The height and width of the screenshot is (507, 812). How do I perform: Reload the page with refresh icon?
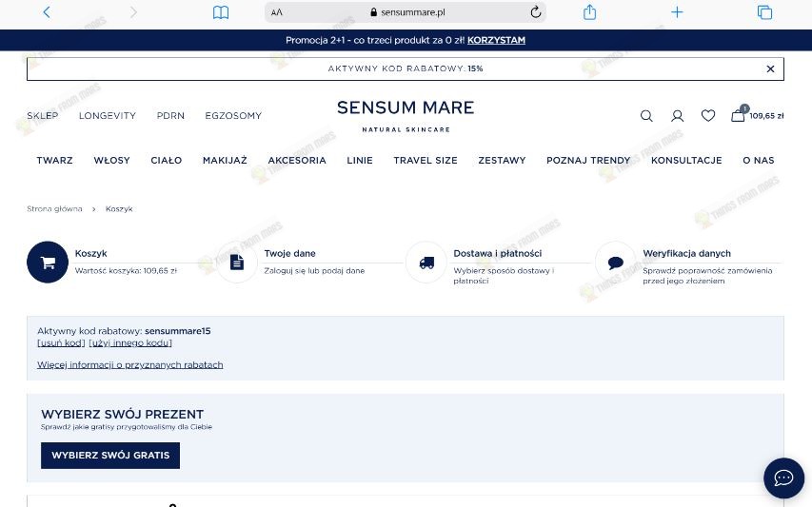point(536,12)
